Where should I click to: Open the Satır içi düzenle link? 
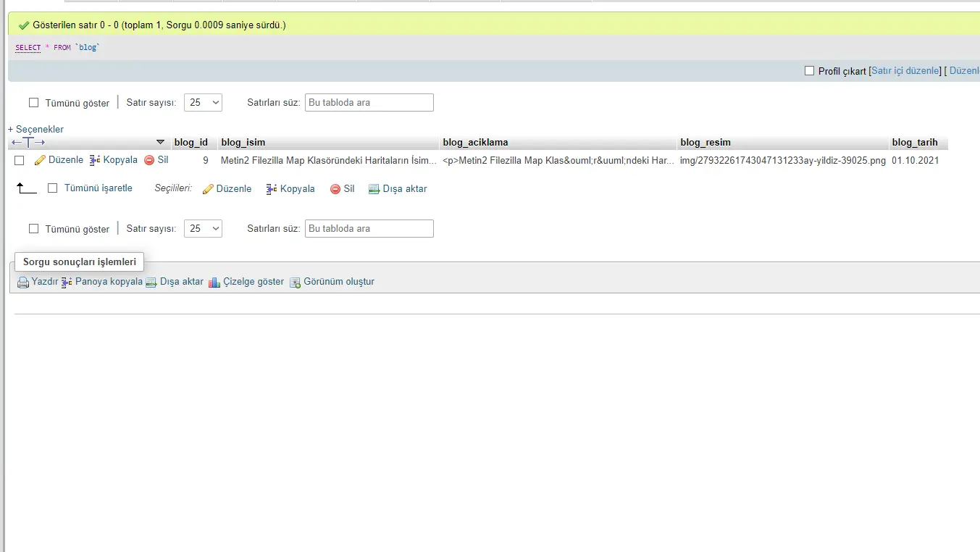tap(905, 71)
